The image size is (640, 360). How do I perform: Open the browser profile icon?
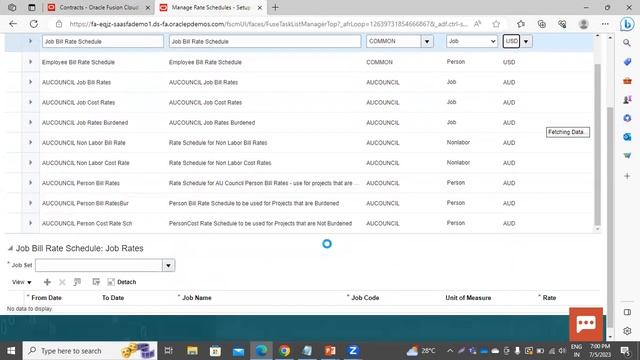point(584,24)
